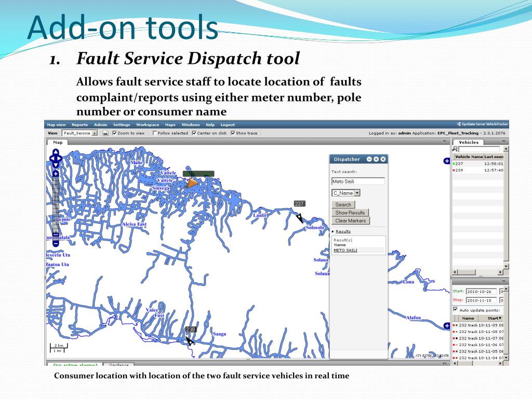Viewport: 532px width, 399px height.
Task: Open the C_Name search field dropdown
Action: (x=345, y=193)
